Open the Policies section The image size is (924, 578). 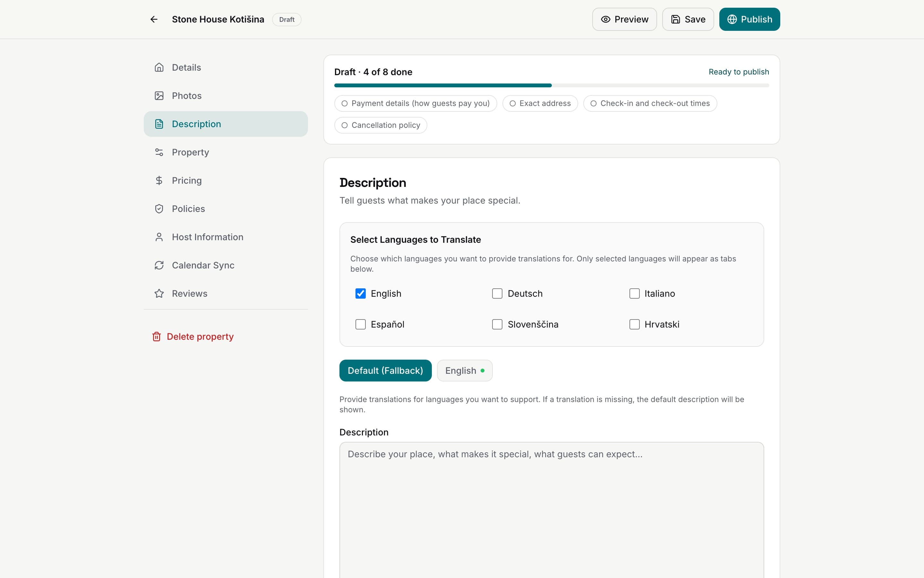(226, 209)
